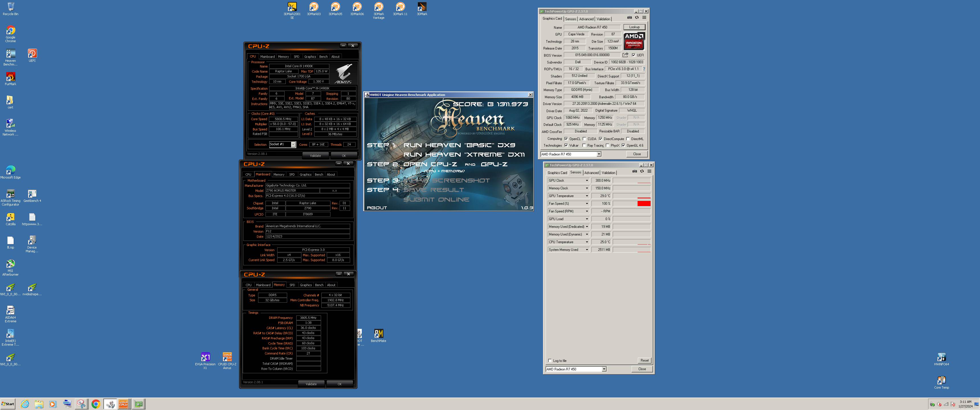980x410 pixels.
Task: Toggle the Ray Tracing checkbox
Action: tap(584, 145)
